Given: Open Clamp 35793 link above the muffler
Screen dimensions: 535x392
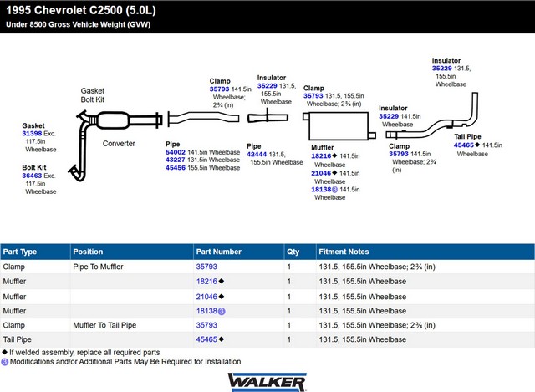Looking at the screenshot, I should 313,96.
